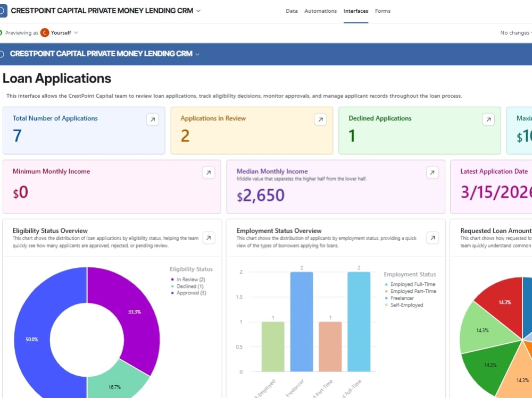Select Employed Part-Time legend entry
Viewport: 532px width, 398px height.
click(410, 291)
